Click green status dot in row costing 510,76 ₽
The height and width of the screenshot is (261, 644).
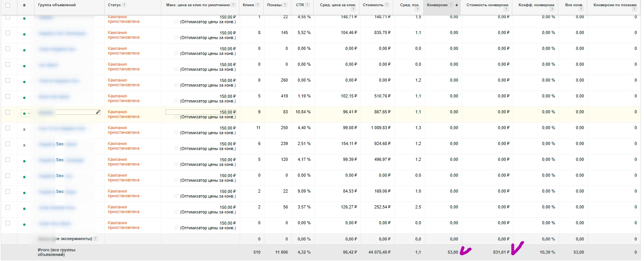pos(24,98)
